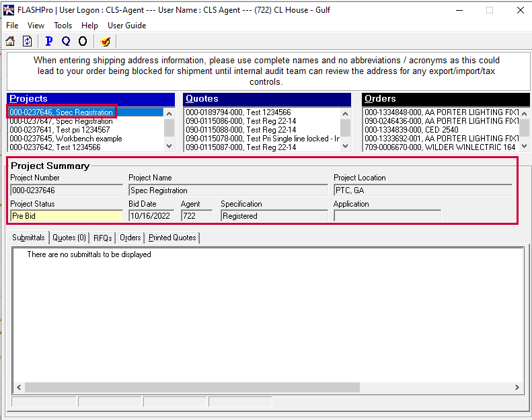Click the O Orders toolbar icon

[83, 41]
